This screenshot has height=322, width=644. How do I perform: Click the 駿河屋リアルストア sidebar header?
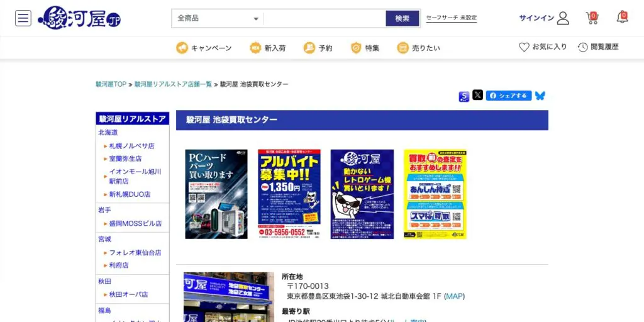pyautogui.click(x=133, y=119)
